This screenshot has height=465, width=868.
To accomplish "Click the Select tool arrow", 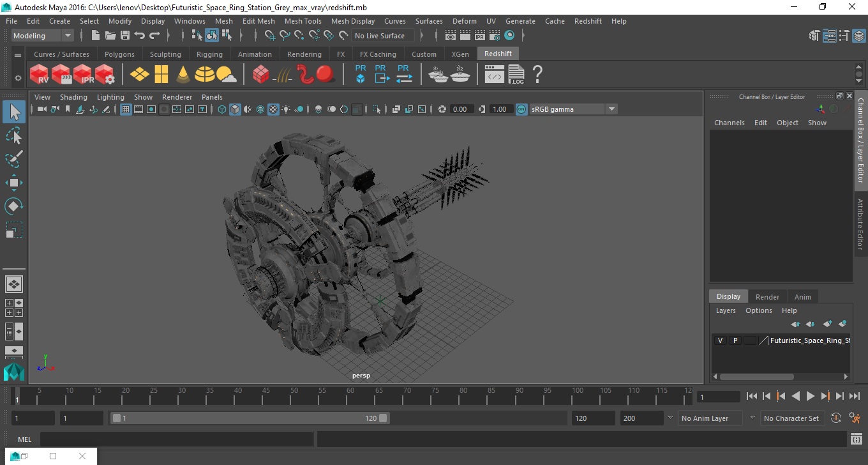I will 14,112.
